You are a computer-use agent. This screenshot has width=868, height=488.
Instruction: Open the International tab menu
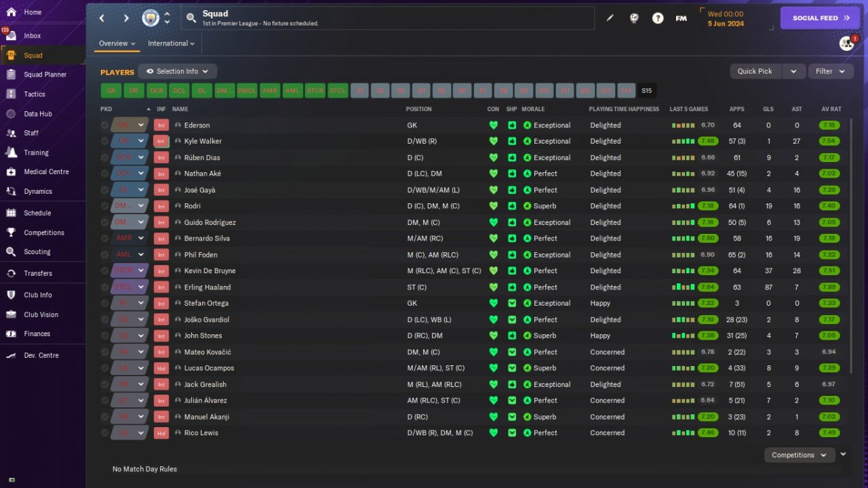[171, 43]
